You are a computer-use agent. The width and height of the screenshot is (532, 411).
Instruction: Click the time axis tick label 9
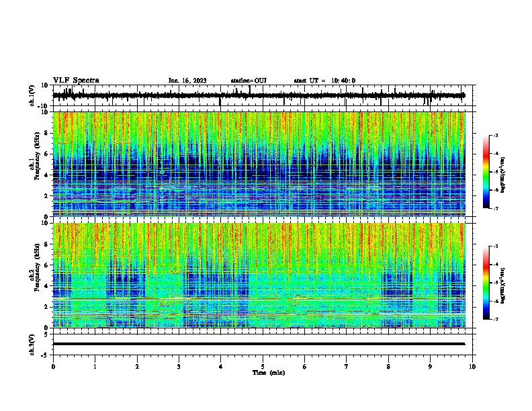[430, 367]
